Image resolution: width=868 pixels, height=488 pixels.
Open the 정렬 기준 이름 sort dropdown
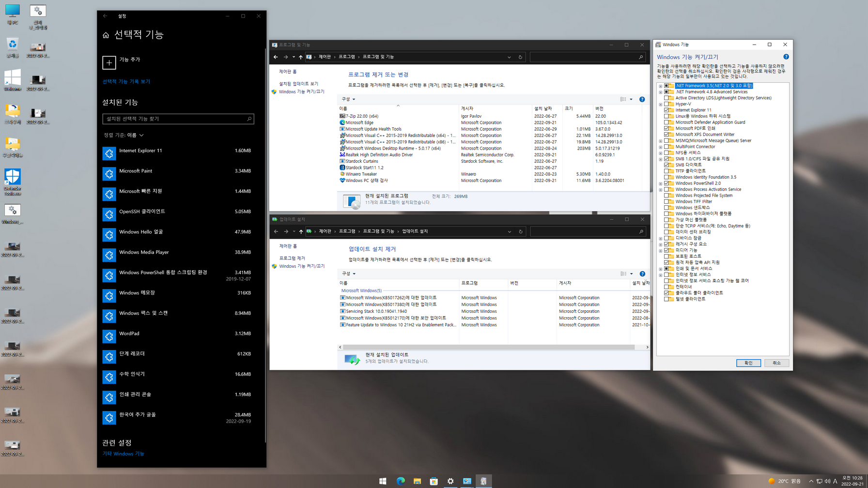click(x=124, y=135)
